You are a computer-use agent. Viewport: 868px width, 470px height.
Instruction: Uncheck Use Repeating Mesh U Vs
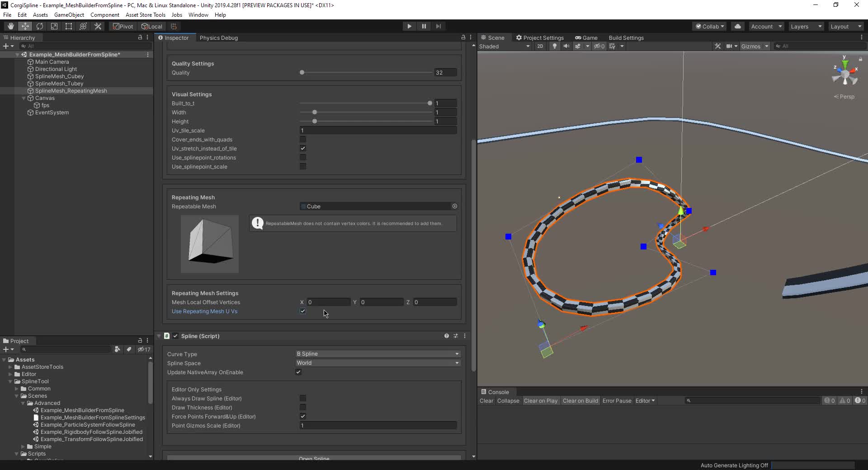303,311
